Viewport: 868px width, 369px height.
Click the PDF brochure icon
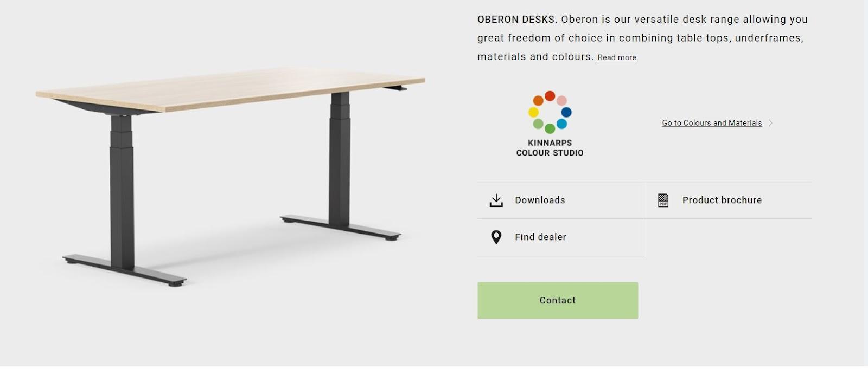click(x=663, y=200)
